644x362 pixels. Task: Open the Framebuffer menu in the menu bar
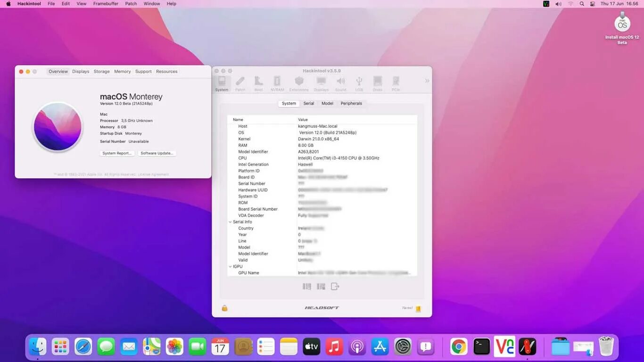[105, 3]
